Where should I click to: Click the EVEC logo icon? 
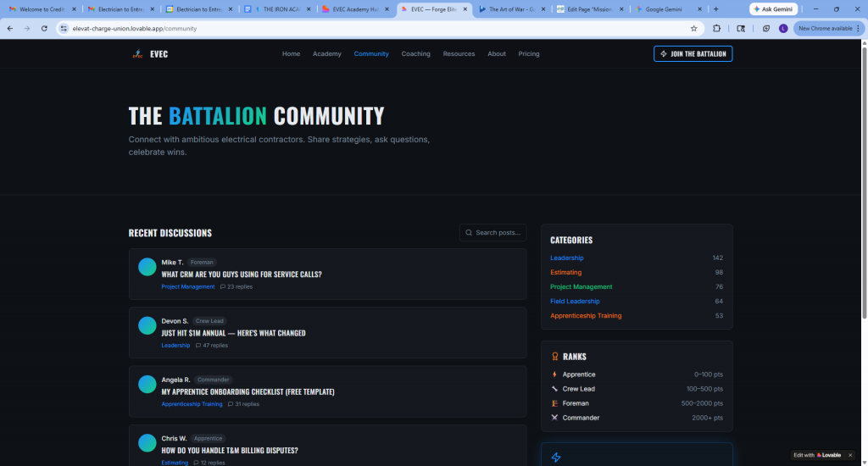point(137,54)
